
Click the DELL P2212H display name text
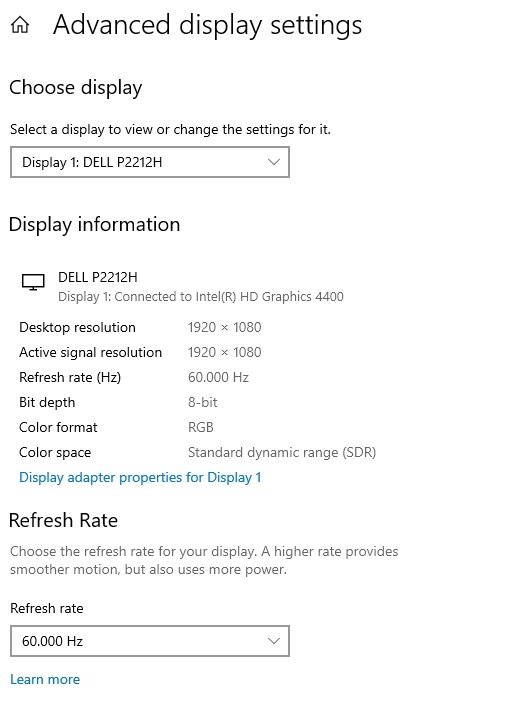click(98, 277)
